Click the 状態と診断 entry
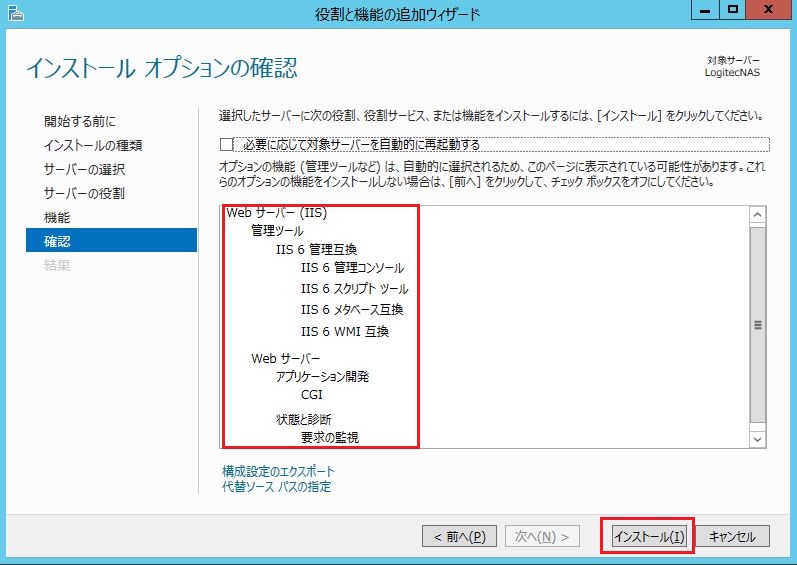797x565 pixels. tap(303, 419)
